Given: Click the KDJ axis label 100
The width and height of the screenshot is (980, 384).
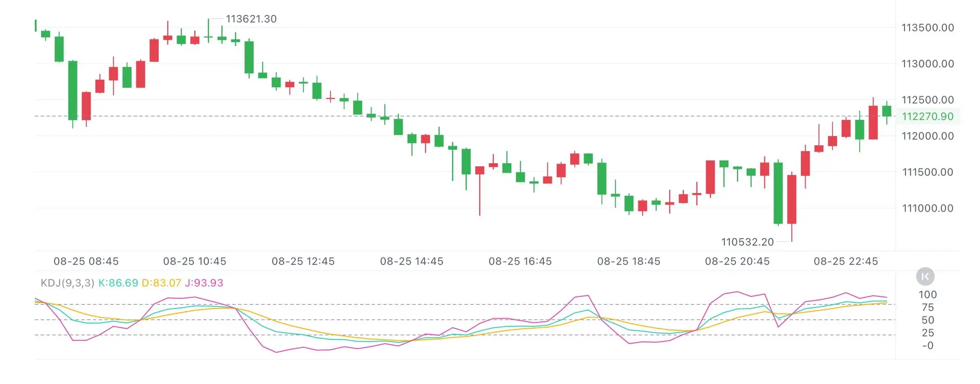Looking at the screenshot, I should (928, 294).
